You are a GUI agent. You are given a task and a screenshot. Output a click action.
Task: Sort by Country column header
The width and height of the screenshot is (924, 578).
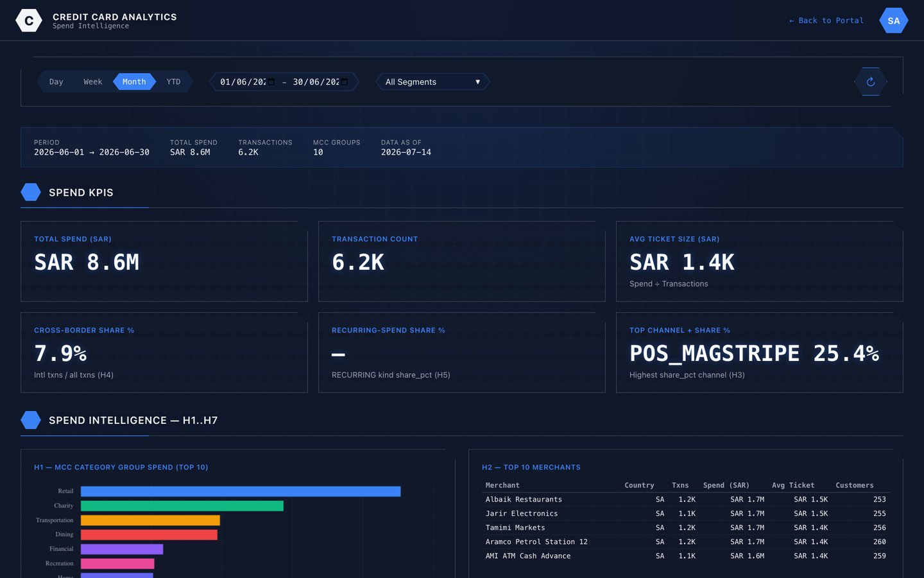639,486
